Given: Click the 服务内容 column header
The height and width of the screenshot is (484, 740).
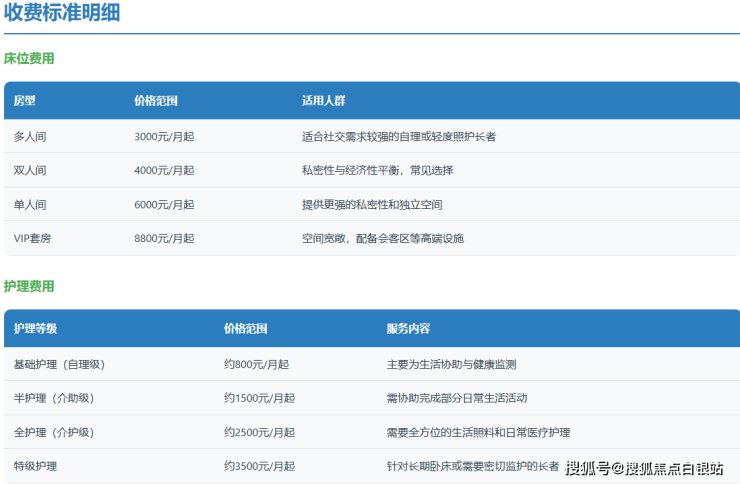Looking at the screenshot, I should 408,328.
